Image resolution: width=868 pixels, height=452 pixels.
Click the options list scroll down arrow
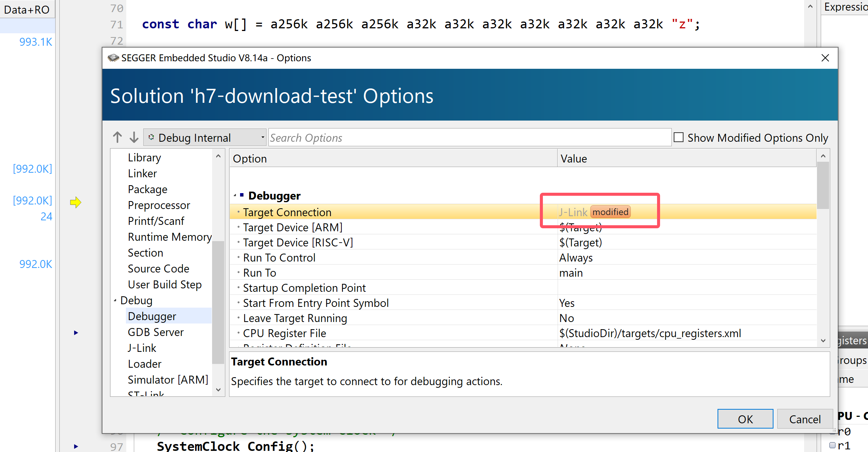(x=823, y=341)
